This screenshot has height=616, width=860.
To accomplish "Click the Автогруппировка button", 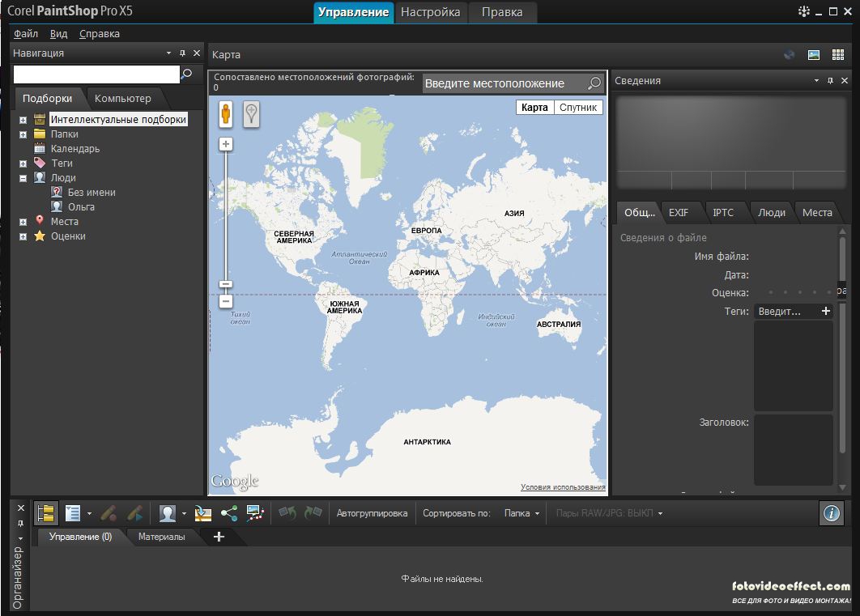I will coord(372,513).
